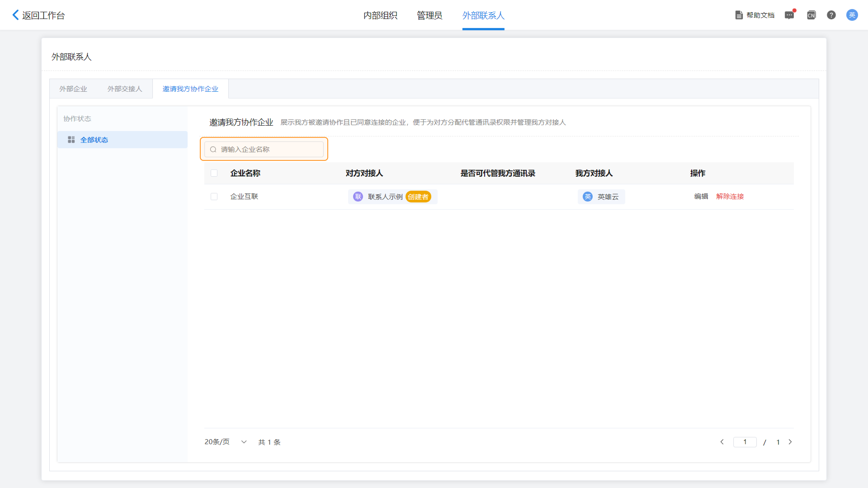Switch to 内部组织 top tab
868x488 pixels.
[x=380, y=15]
